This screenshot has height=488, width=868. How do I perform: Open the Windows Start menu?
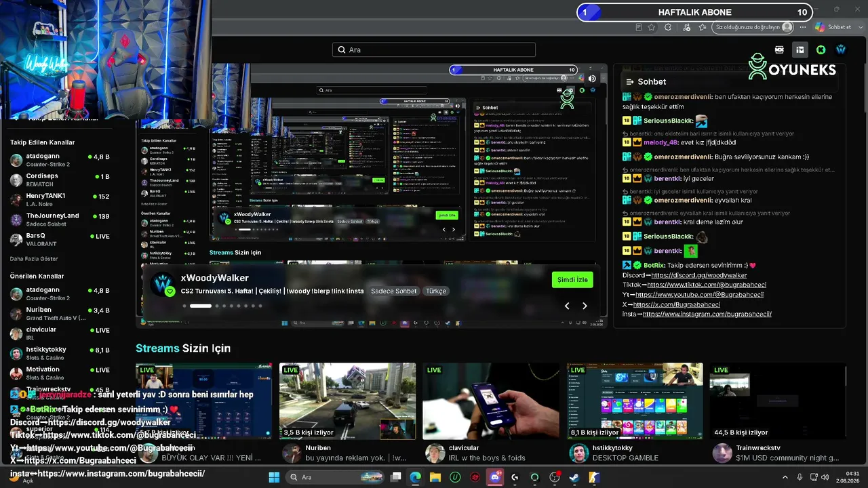pyautogui.click(x=274, y=477)
